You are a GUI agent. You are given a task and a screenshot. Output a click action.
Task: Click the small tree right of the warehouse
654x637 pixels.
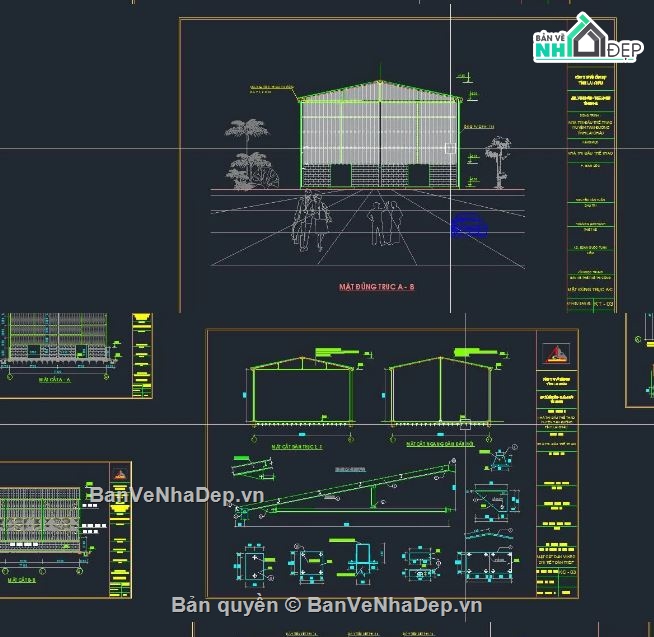tap(497, 162)
